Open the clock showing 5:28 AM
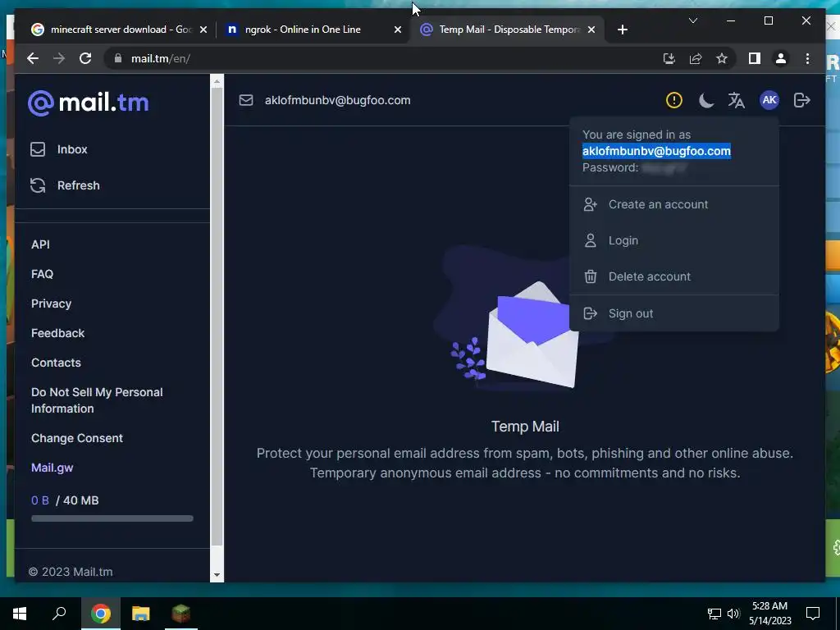 (769, 614)
